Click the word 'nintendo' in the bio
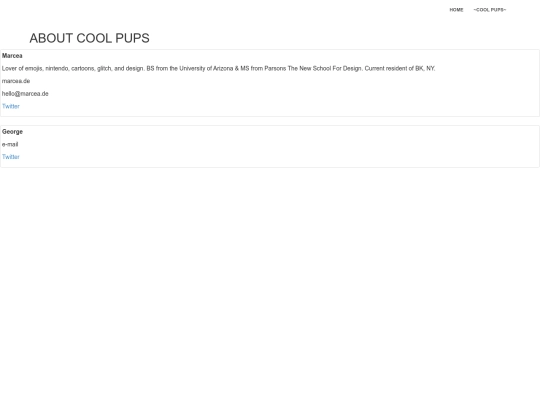 (x=57, y=69)
